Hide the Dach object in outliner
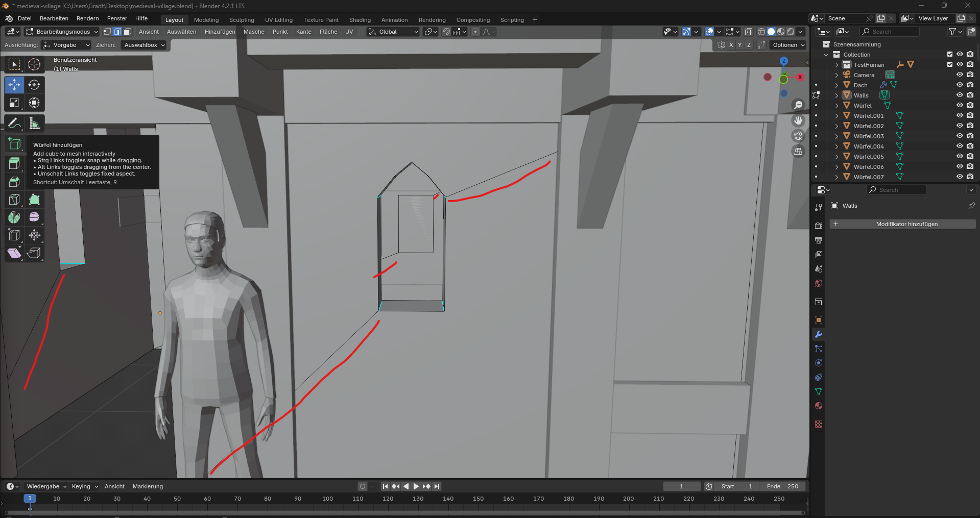Screen dimensions: 980x518 960,85
